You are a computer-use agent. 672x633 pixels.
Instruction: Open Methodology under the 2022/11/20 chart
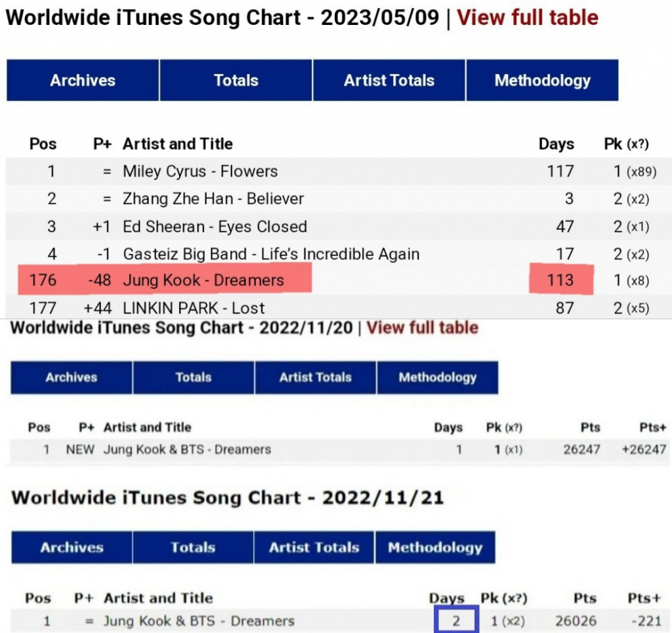point(437,378)
